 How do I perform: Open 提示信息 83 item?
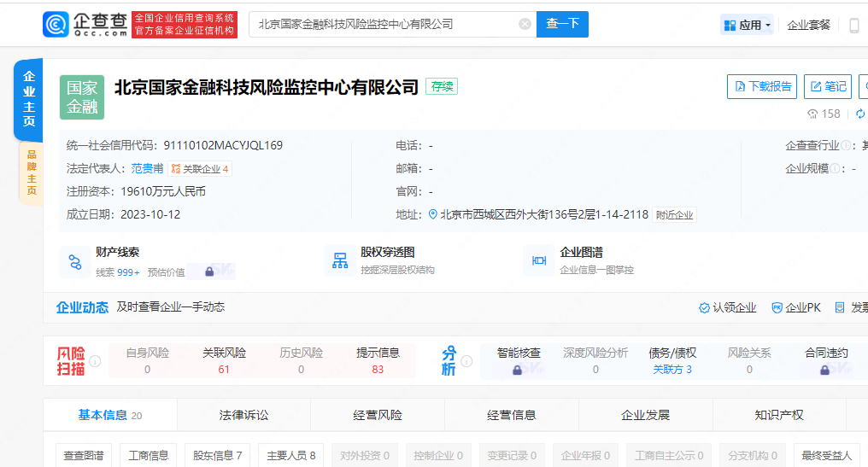click(x=378, y=361)
